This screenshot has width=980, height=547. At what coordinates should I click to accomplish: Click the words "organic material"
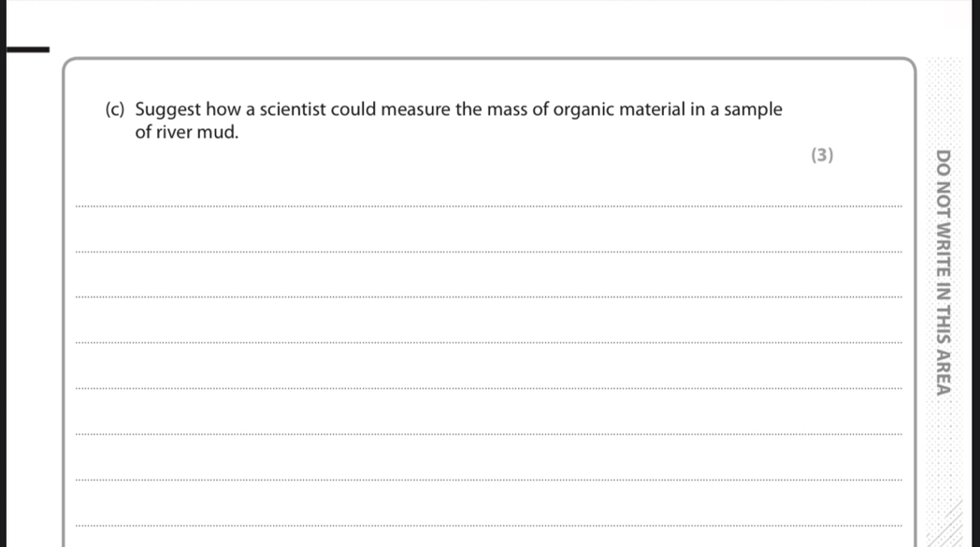(620, 110)
